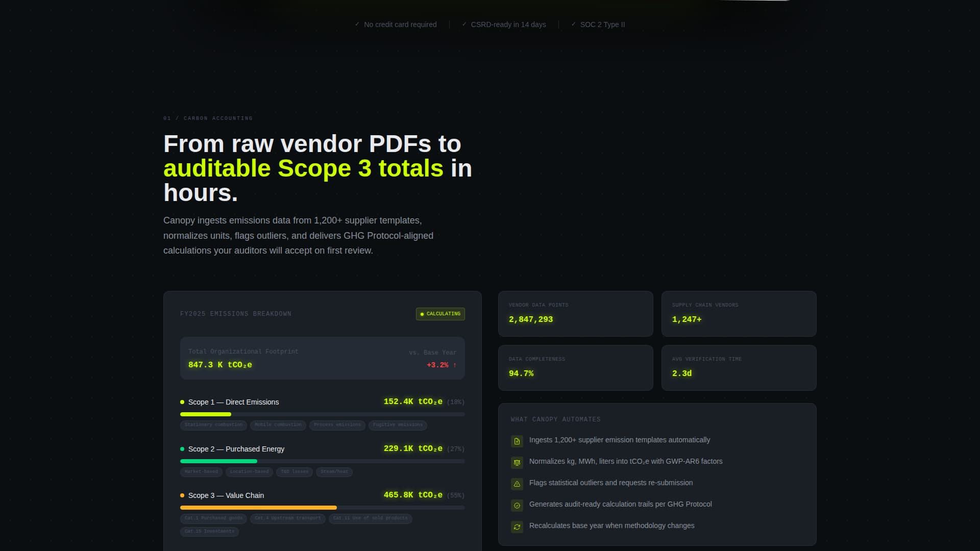Click the "152.4K tCO₂e" Scope 1 value

pyautogui.click(x=413, y=402)
